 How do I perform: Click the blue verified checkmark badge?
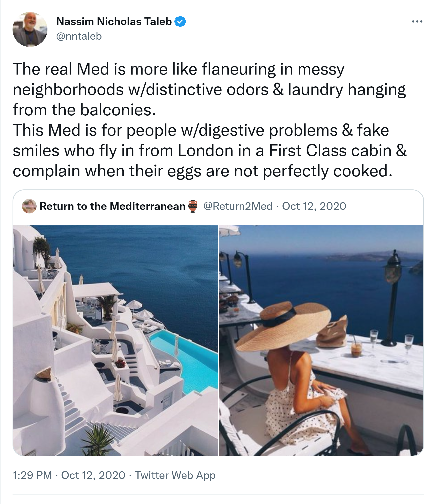[x=180, y=22]
